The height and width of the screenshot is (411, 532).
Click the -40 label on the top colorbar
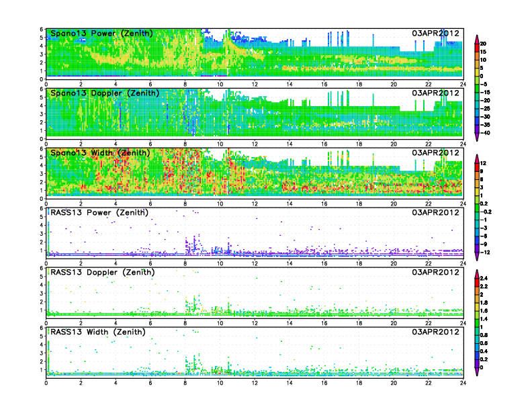coord(485,133)
